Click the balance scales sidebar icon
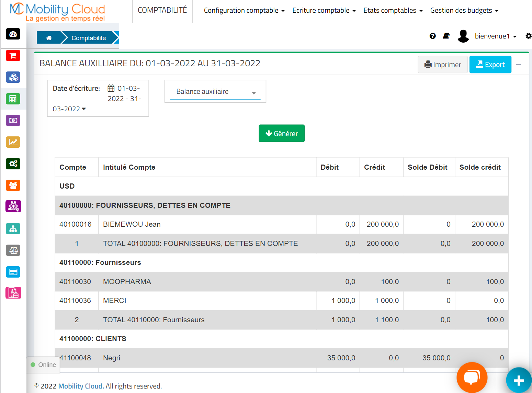This screenshot has width=532, height=393. (x=13, y=250)
